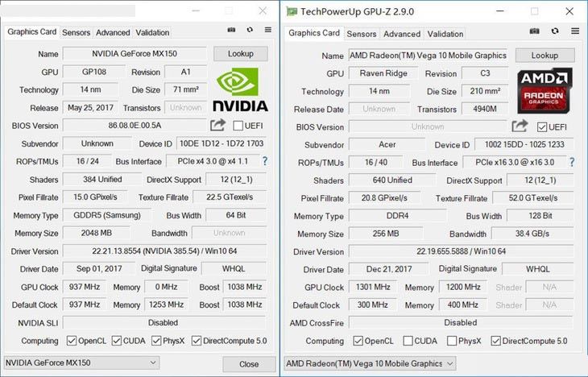The image size is (588, 377).
Task: Click the 38.4 GB/s bandwidth value
Action: click(532, 234)
